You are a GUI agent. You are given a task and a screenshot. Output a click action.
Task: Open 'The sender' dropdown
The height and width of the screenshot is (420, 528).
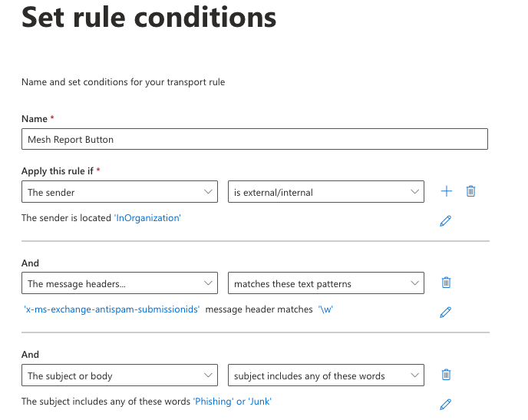click(120, 192)
